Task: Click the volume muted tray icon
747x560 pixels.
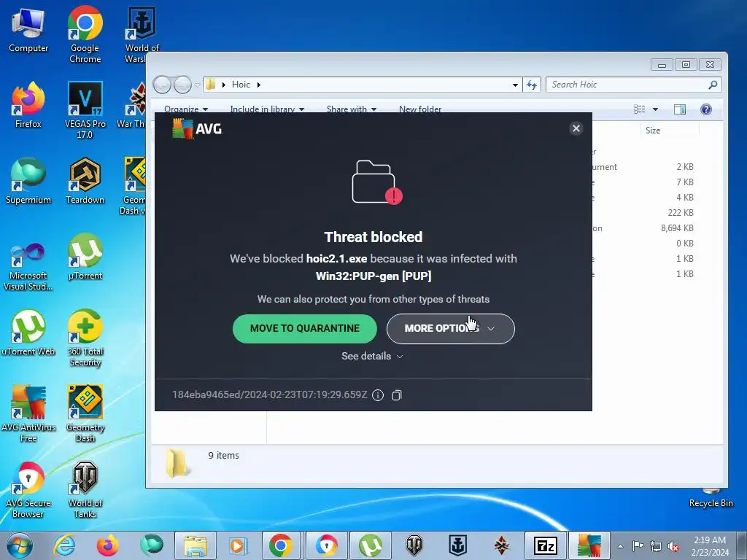Action: pyautogui.click(x=673, y=547)
